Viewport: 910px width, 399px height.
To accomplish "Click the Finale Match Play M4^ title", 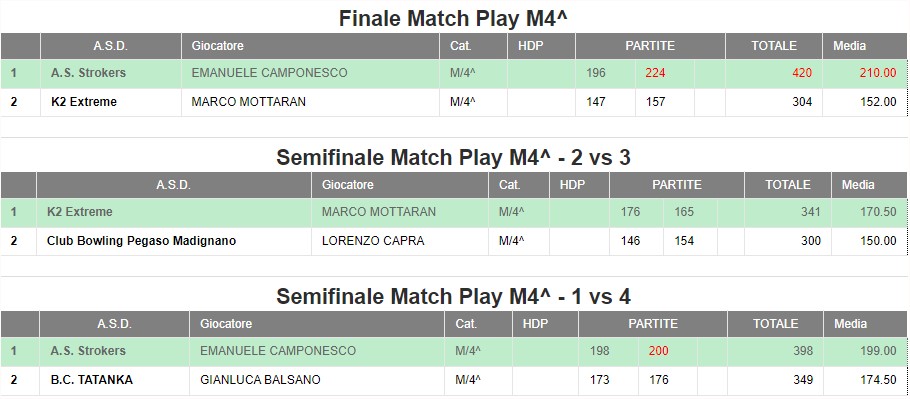I will tap(453, 19).
